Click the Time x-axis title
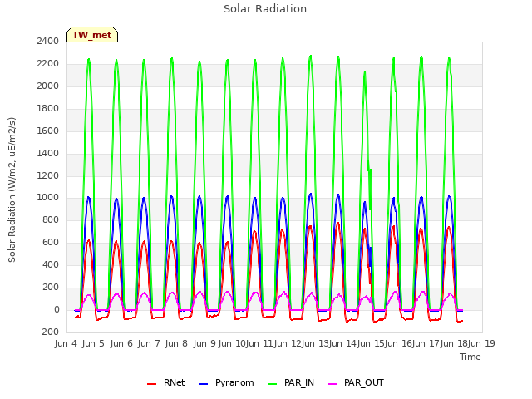The height and width of the screenshot is (399, 532). coord(470,357)
